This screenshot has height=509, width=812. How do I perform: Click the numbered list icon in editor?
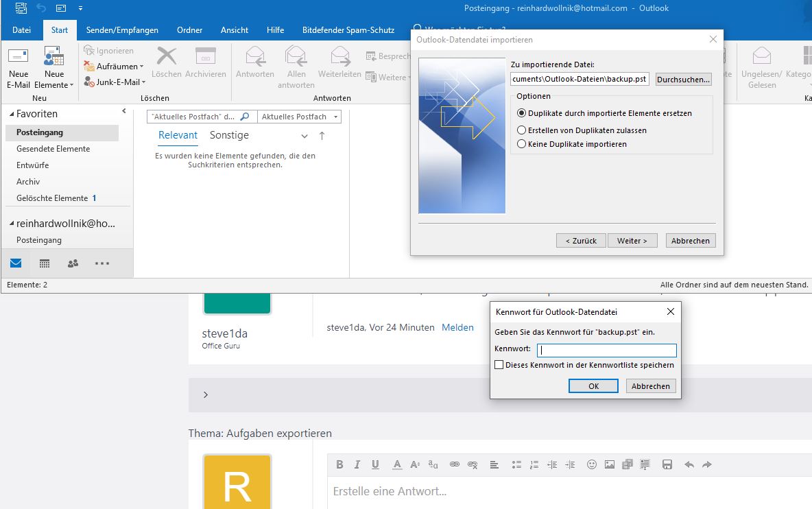click(534, 464)
